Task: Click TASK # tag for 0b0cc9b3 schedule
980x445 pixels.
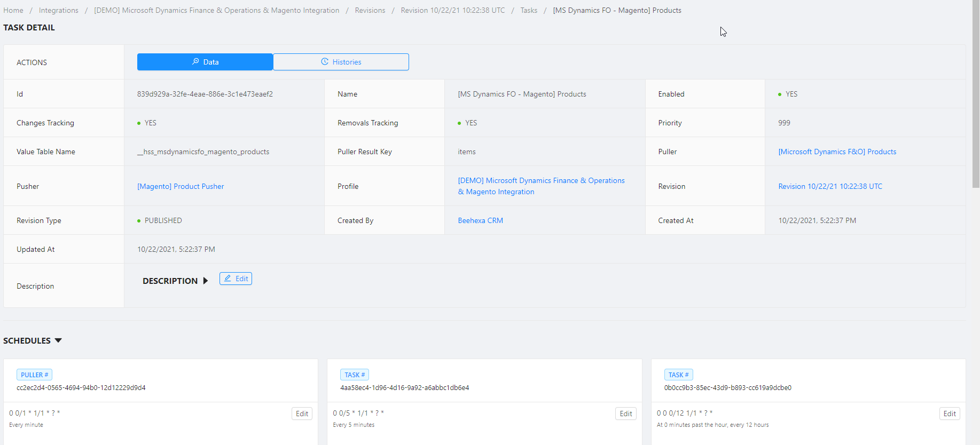Action: click(679, 375)
